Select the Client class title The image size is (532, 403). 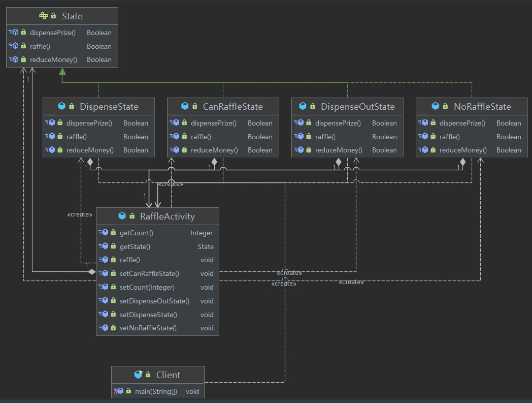169,375
